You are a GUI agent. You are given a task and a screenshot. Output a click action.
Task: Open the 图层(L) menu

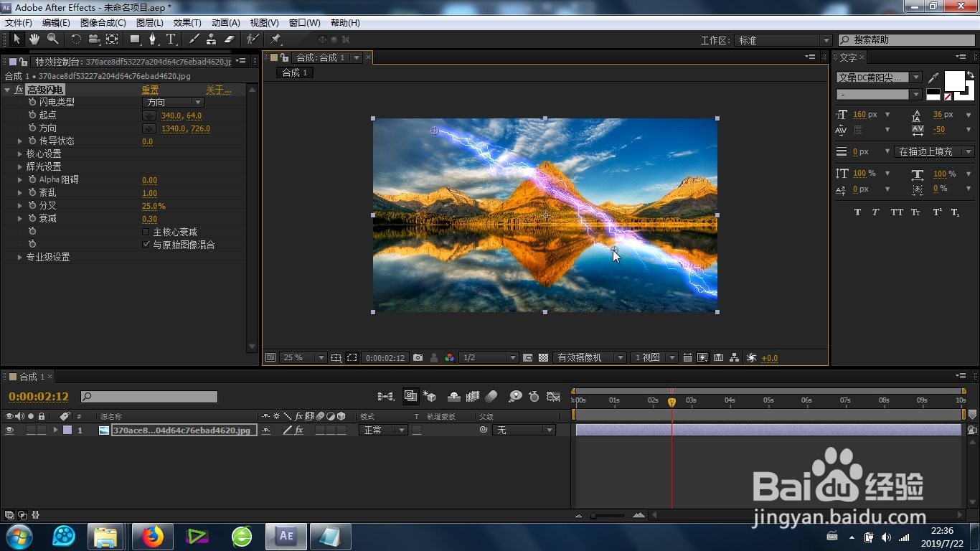[150, 23]
